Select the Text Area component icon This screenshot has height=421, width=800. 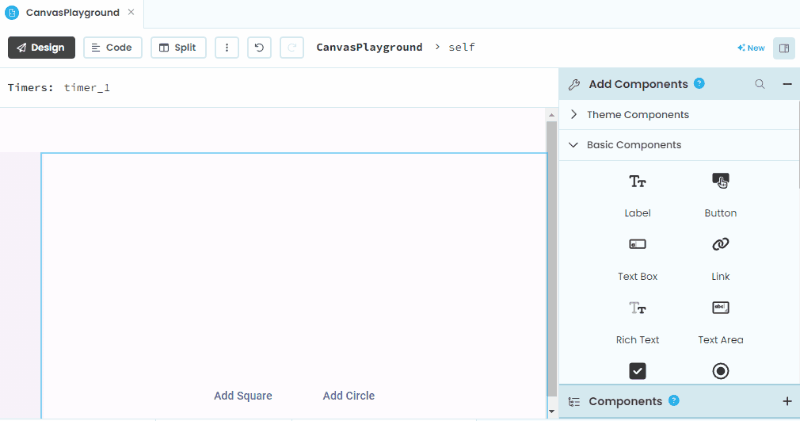[x=720, y=308]
